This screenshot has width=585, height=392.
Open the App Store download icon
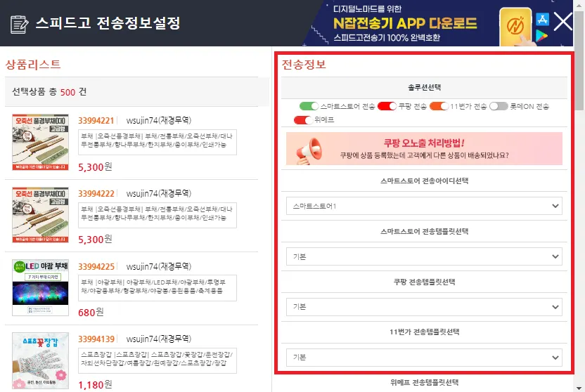tap(542, 20)
